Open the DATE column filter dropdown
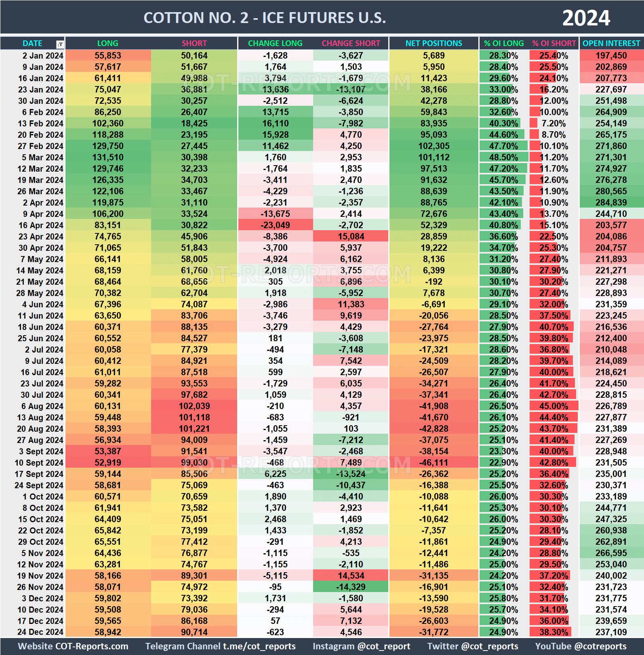 pos(60,44)
